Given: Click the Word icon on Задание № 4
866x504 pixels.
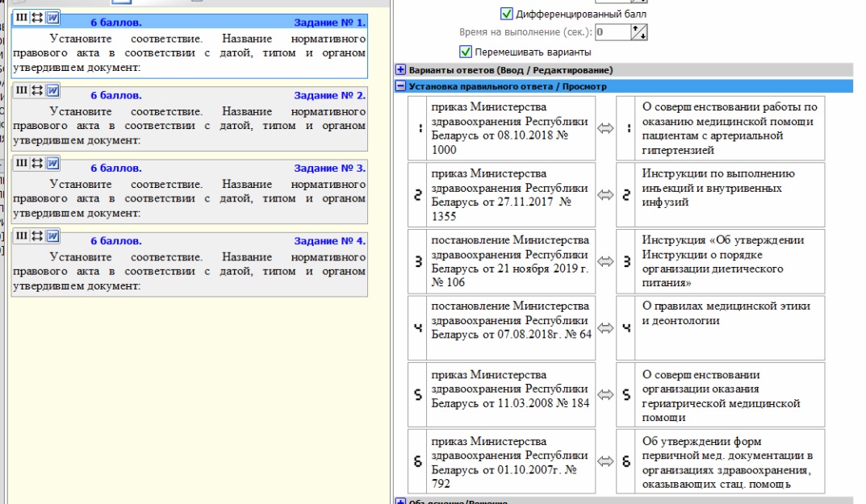Looking at the screenshot, I should pos(52,235).
